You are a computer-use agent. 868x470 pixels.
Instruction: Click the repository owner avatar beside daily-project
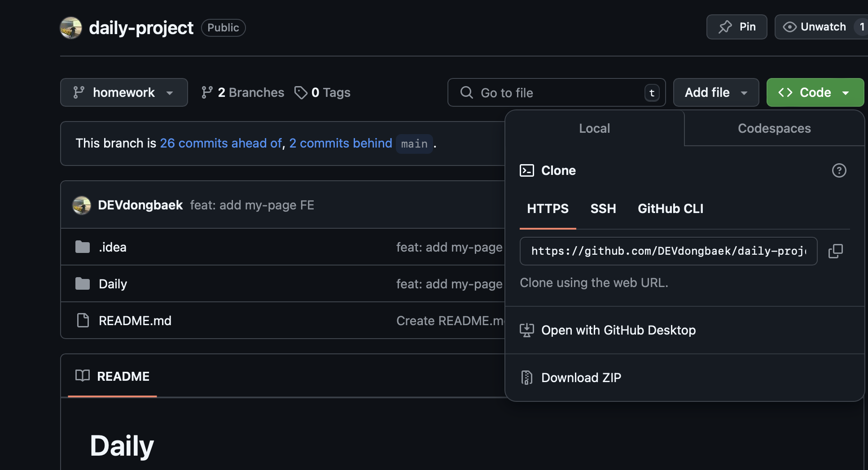pyautogui.click(x=71, y=28)
